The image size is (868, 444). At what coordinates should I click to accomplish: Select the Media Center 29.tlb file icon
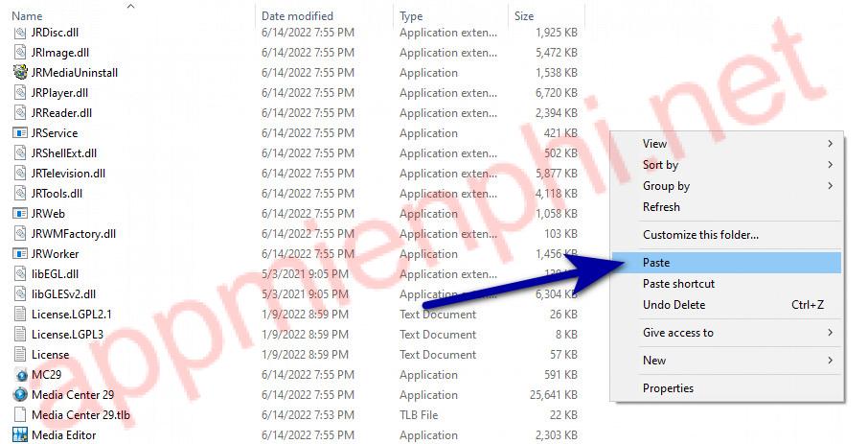(x=20, y=414)
